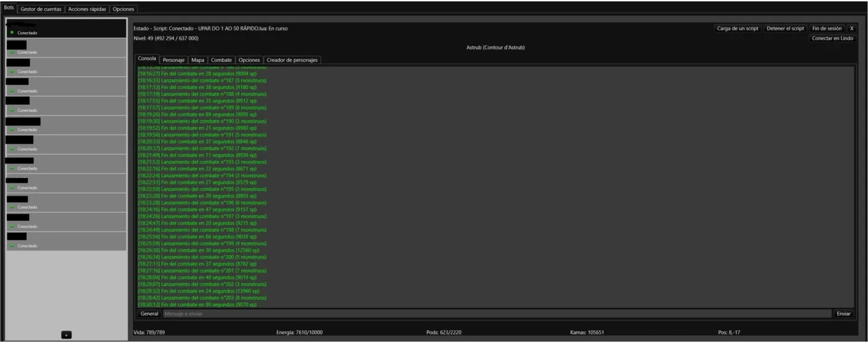Image resolution: width=868 pixels, height=342 pixels.
Task: Click log line for combate n°191
Action: (202, 135)
